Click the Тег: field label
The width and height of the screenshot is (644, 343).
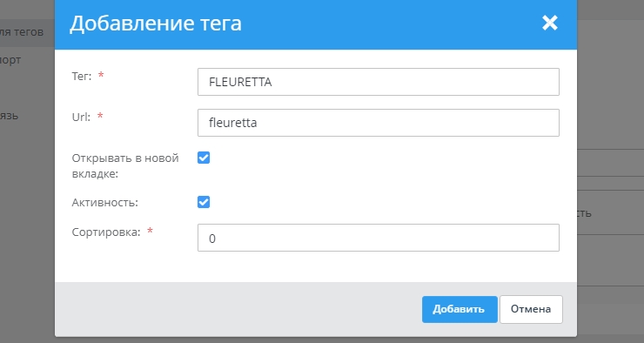[82, 77]
